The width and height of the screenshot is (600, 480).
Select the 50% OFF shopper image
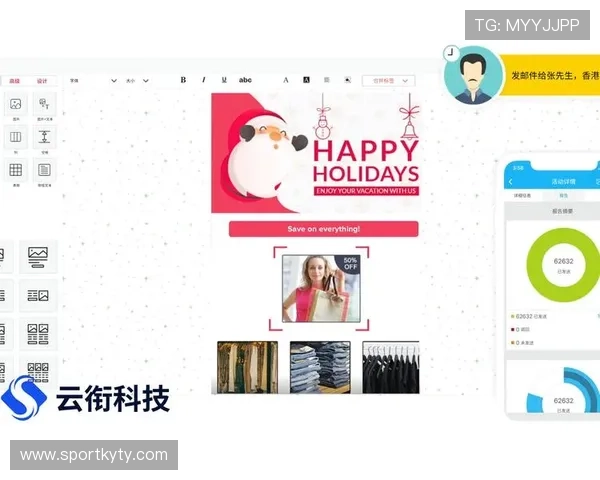(321, 289)
